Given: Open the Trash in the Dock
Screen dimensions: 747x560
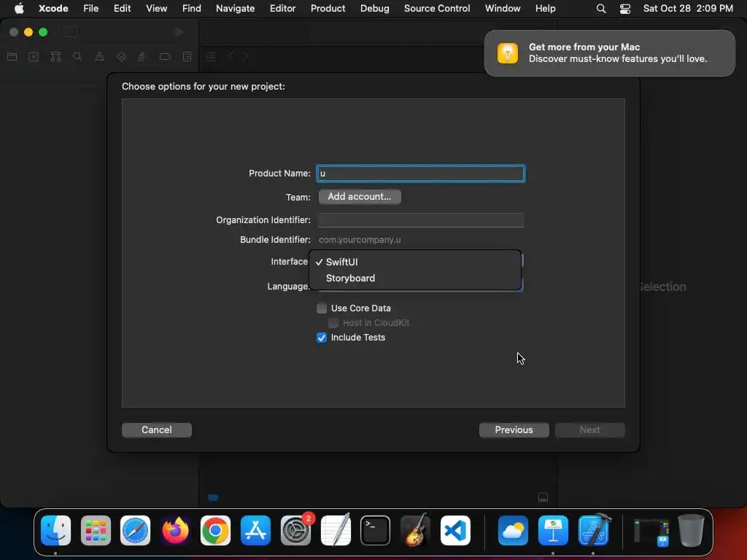Looking at the screenshot, I should [x=691, y=530].
